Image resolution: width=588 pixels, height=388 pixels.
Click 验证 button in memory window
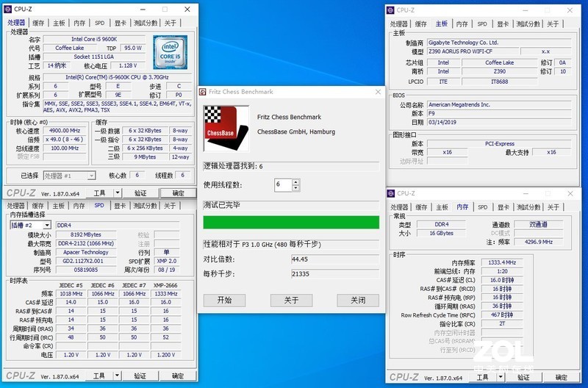[x=523, y=377]
